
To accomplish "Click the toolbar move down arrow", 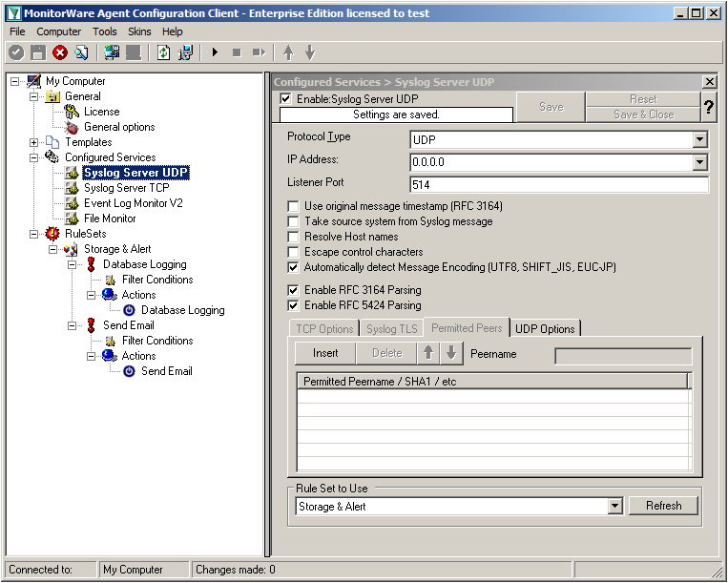I will tap(310, 52).
